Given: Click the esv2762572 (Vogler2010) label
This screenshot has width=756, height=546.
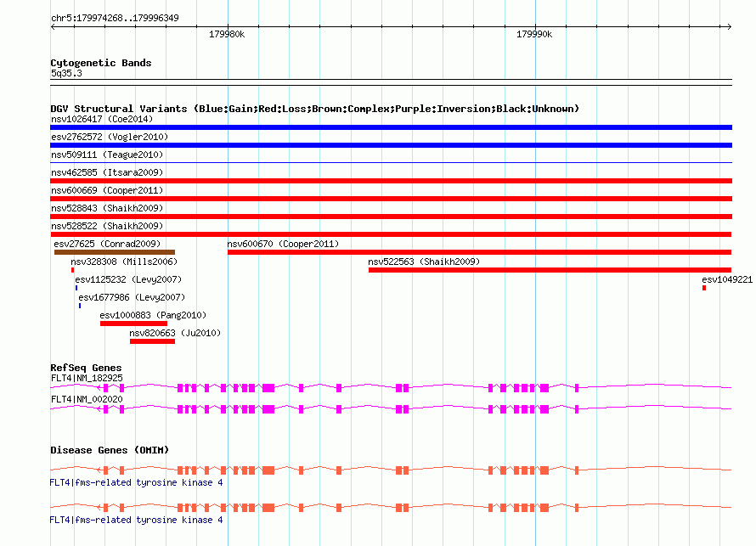Looking at the screenshot, I should pos(110,137).
